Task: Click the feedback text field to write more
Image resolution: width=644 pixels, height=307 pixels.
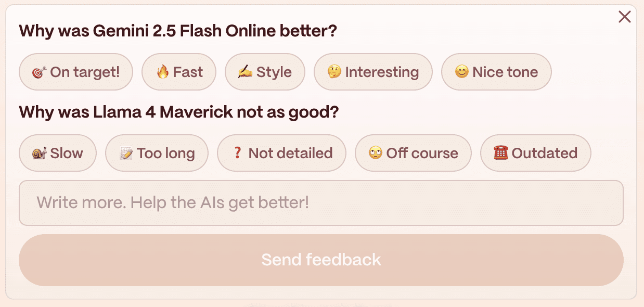Action: coord(321,203)
